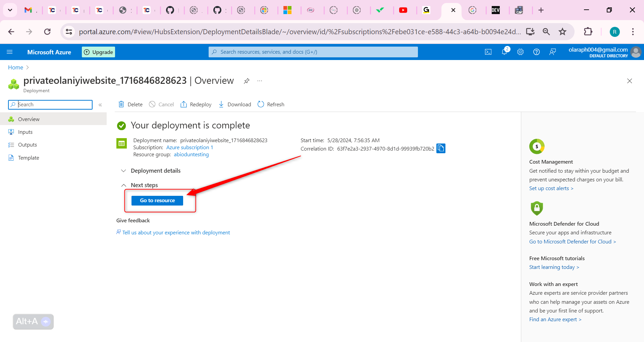Switch to the first GitHub tab
644x342 pixels.
pyautogui.click(x=170, y=10)
